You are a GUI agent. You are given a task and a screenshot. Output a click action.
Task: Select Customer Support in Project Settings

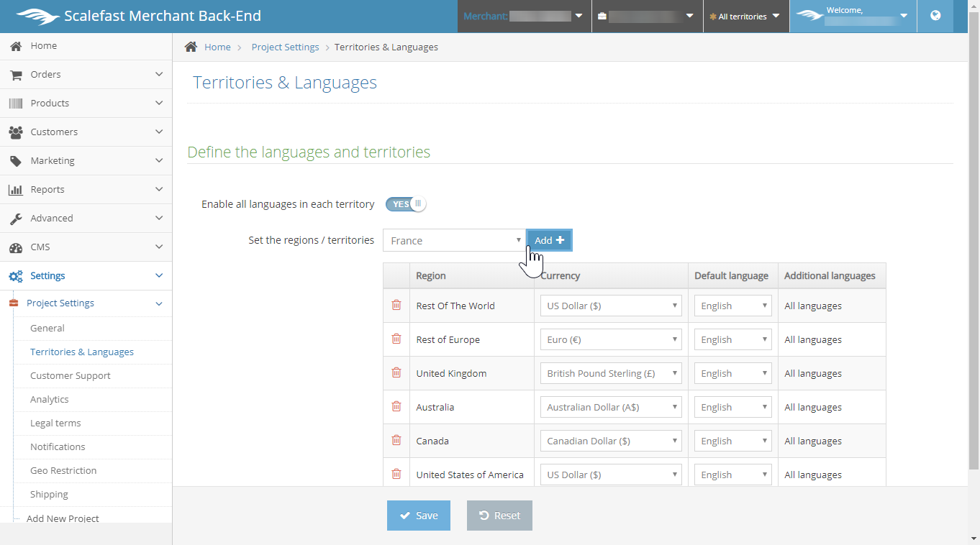[71, 375]
